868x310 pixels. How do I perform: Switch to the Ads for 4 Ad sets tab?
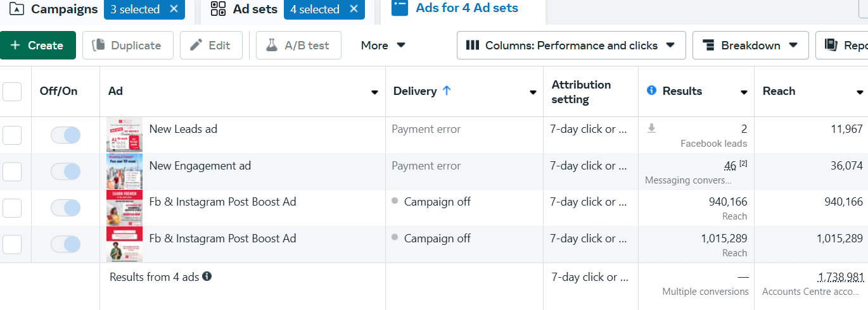click(x=466, y=8)
